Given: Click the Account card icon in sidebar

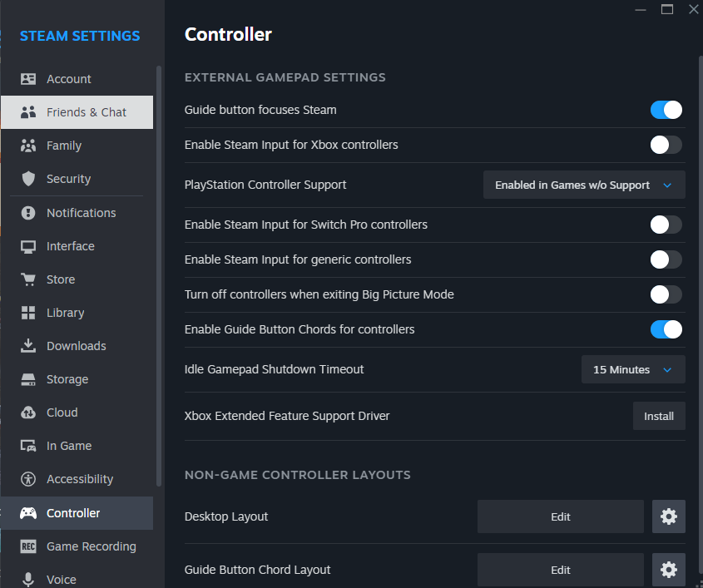Looking at the screenshot, I should [x=28, y=79].
